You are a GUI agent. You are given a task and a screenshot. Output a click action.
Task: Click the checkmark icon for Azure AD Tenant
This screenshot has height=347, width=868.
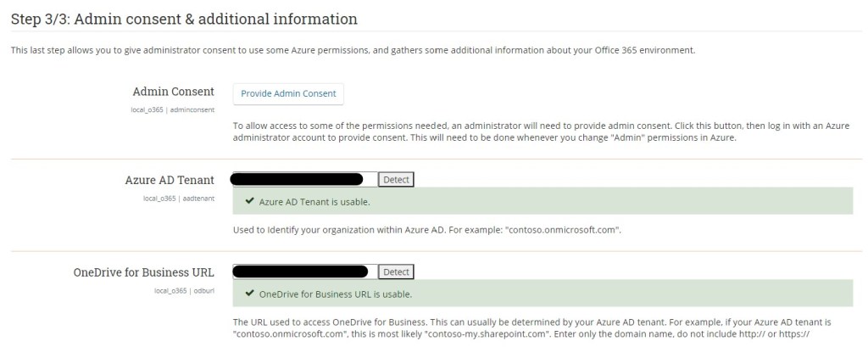coord(249,202)
